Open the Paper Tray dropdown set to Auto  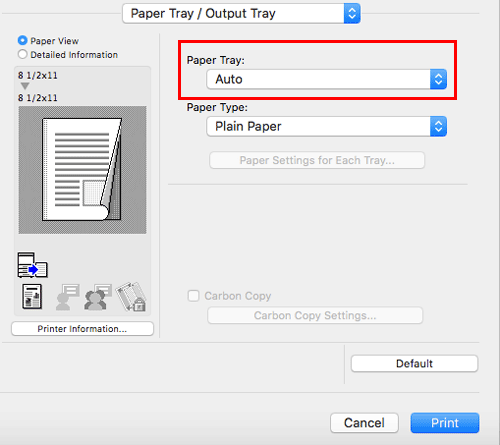tap(327, 79)
